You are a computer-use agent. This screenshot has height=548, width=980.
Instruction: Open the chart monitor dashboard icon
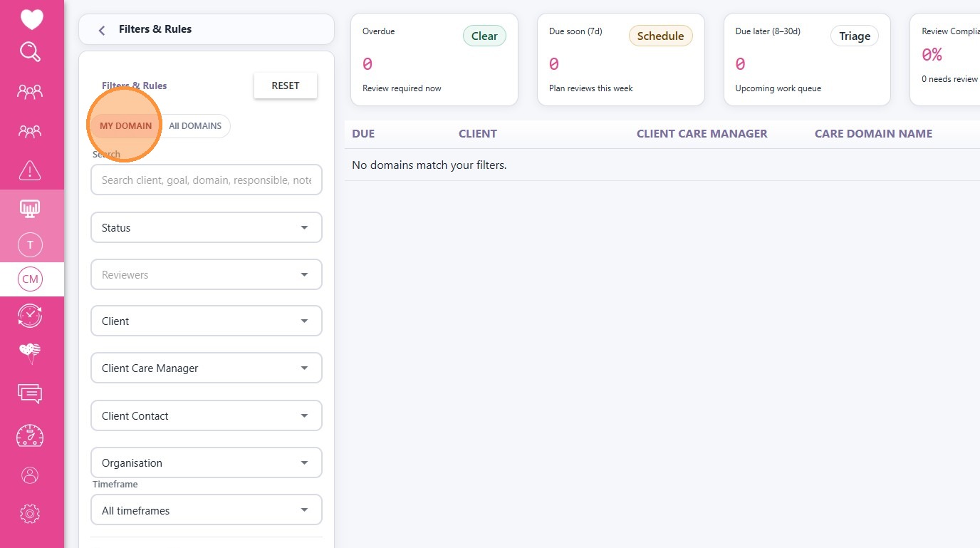(30, 208)
